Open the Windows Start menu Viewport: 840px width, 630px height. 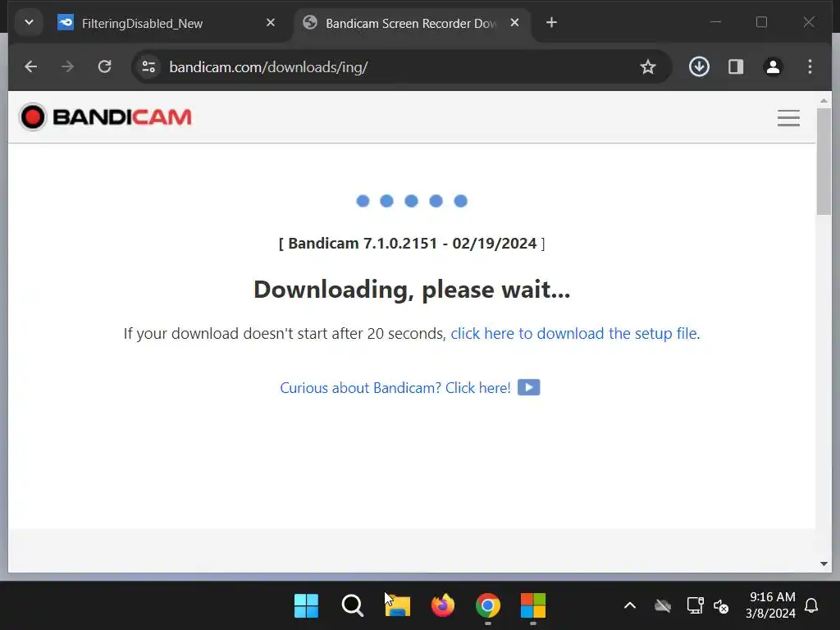point(307,606)
